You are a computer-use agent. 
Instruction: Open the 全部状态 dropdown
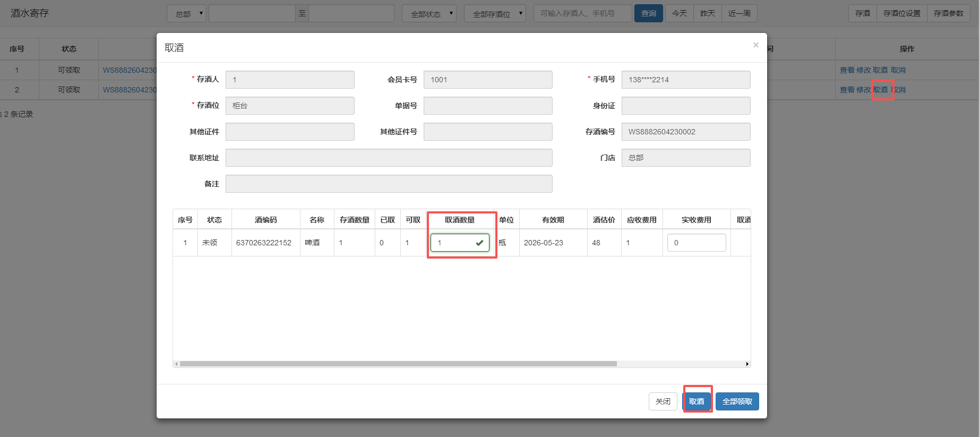429,13
